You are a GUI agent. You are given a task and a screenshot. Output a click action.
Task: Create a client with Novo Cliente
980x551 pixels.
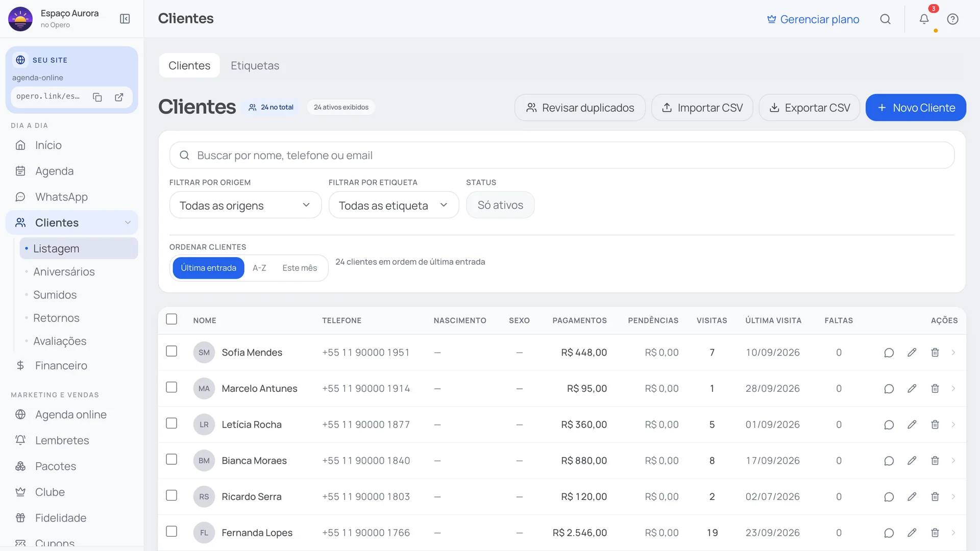[916, 108]
